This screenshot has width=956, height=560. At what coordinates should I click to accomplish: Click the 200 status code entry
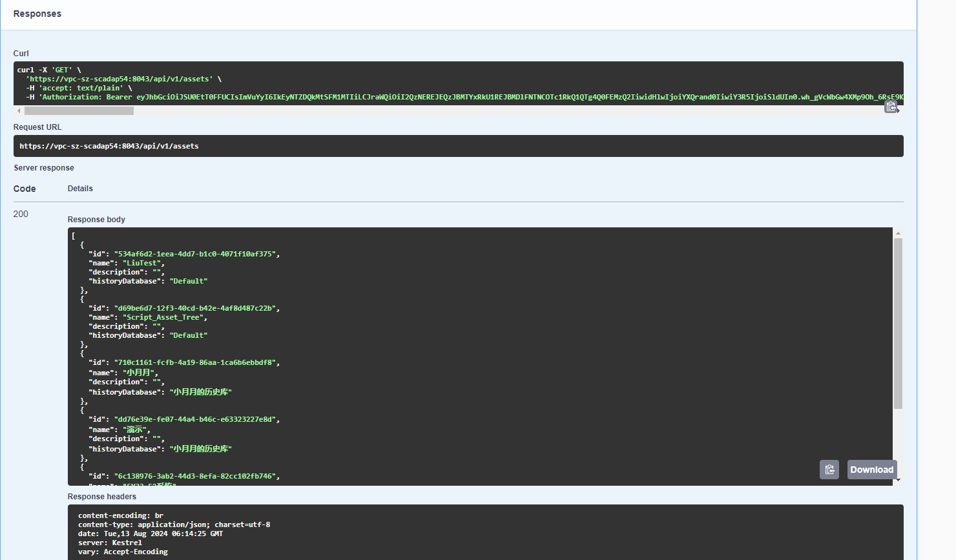coord(20,214)
